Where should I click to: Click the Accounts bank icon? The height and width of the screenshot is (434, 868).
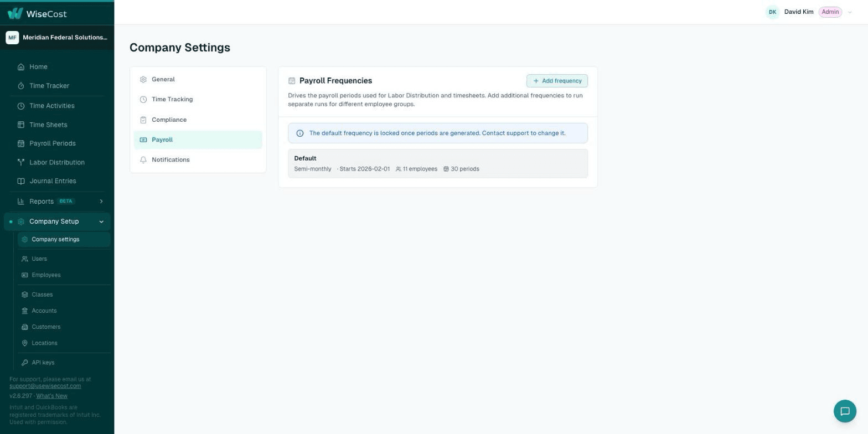pos(24,311)
